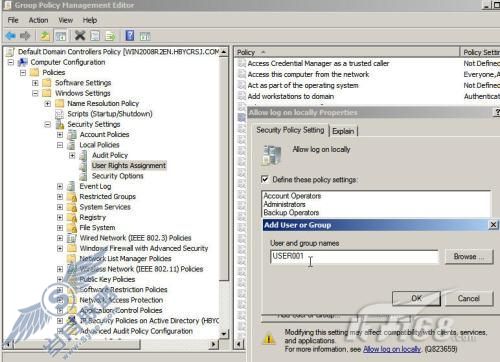Click the Scripts (Startup/Shutdown) icon
The height and width of the screenshot is (362, 500).
[59, 114]
